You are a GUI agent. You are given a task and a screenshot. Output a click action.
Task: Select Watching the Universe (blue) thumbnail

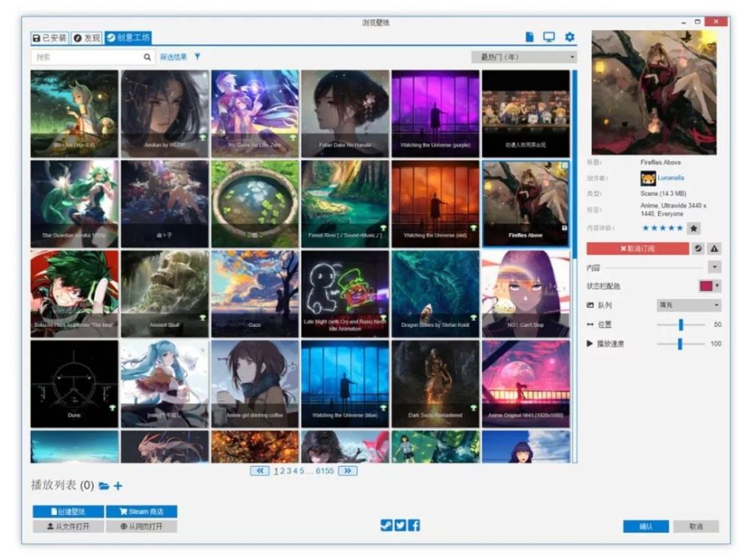click(345, 384)
